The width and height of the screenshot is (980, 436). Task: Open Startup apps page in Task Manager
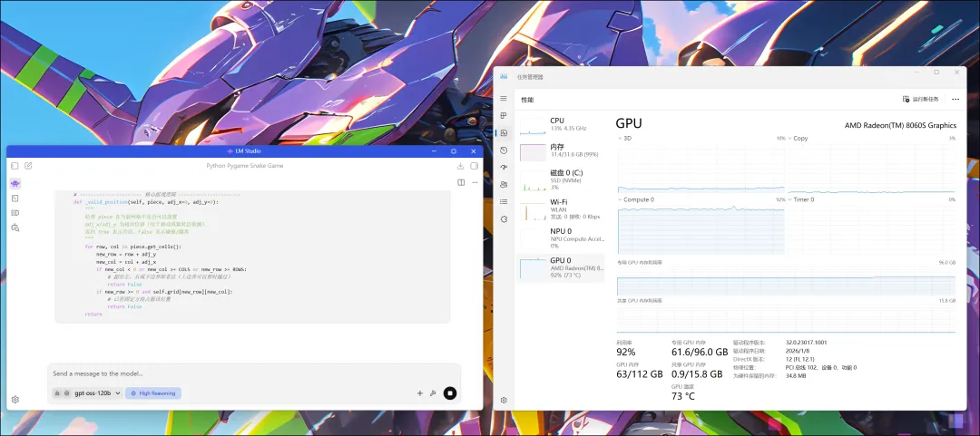tap(504, 167)
